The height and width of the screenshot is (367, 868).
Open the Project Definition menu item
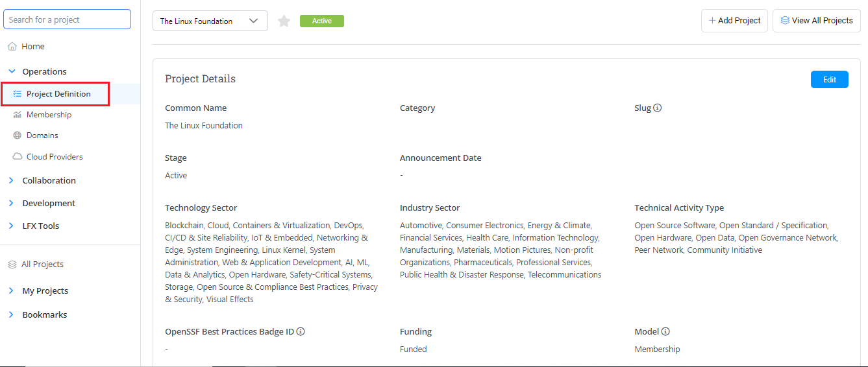pos(58,94)
